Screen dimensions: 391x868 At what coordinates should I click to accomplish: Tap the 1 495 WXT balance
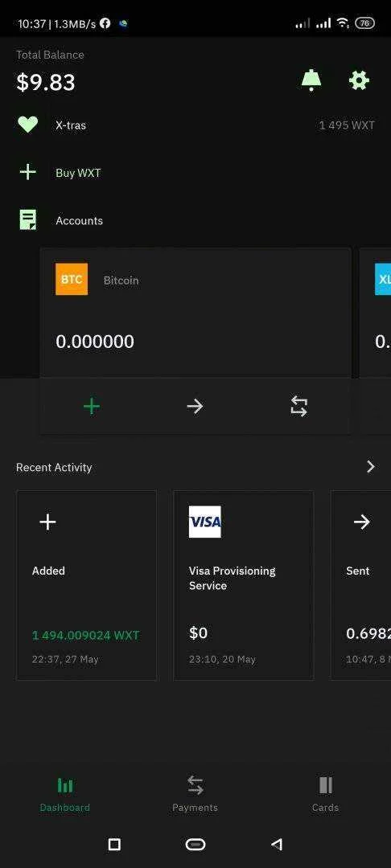click(347, 125)
